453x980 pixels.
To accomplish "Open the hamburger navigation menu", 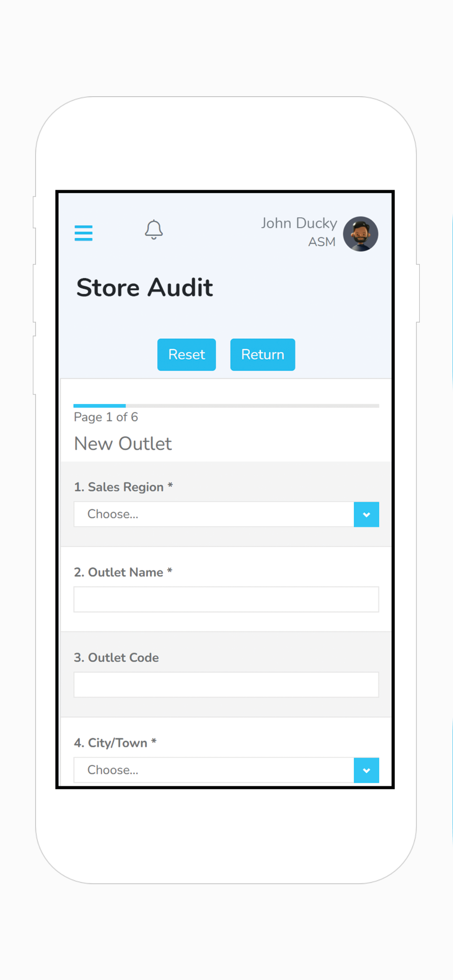I will 84,233.
